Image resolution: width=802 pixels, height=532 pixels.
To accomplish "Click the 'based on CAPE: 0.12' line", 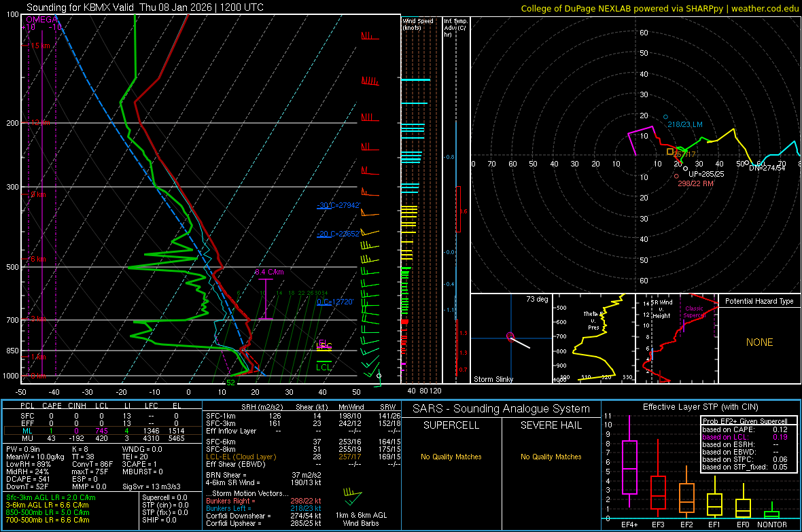I will pyautogui.click(x=745, y=429).
